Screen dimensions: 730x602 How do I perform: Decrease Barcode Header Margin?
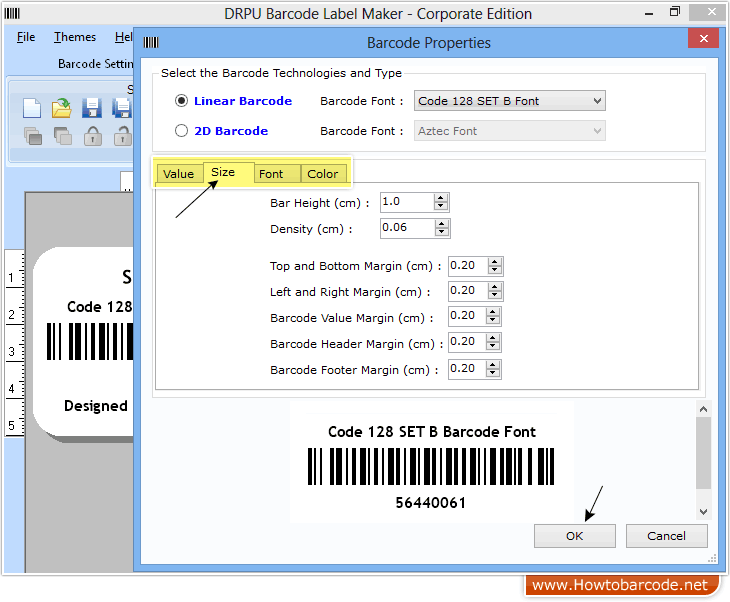pyautogui.click(x=493, y=346)
